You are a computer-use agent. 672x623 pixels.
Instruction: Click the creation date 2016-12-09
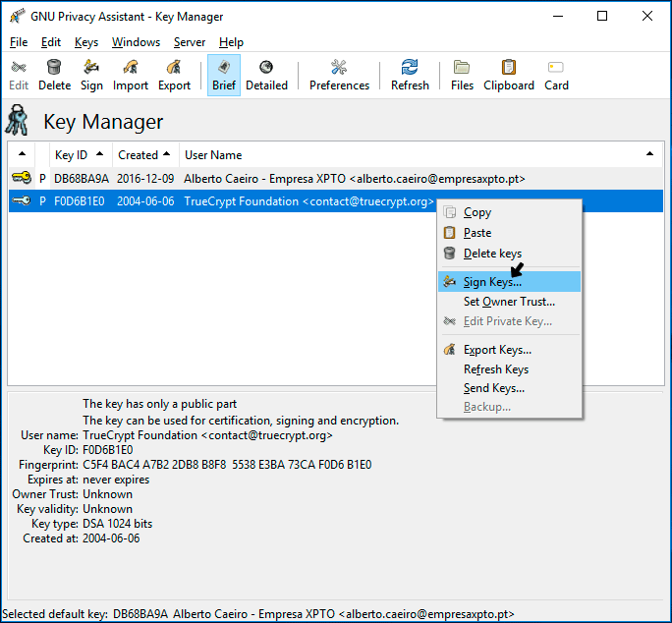tap(145, 179)
